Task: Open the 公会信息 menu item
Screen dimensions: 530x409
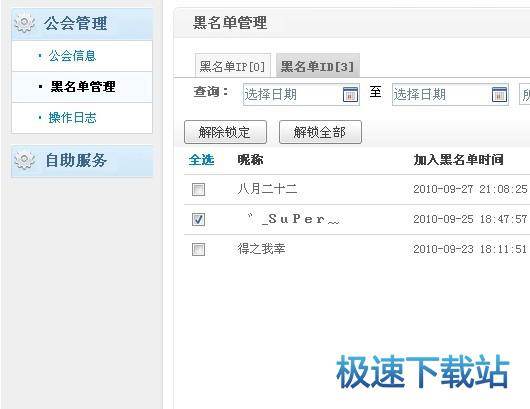Action: click(72, 56)
